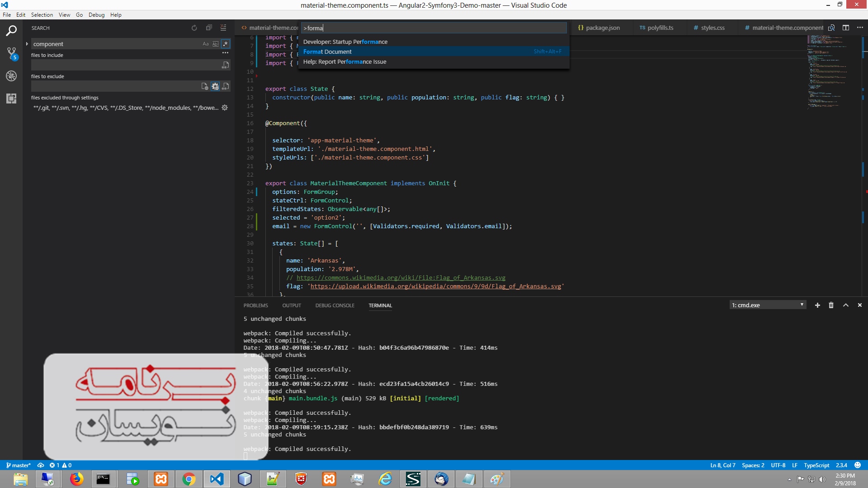
Task: Click the master* branch indicator in status bar
Action: (18, 465)
